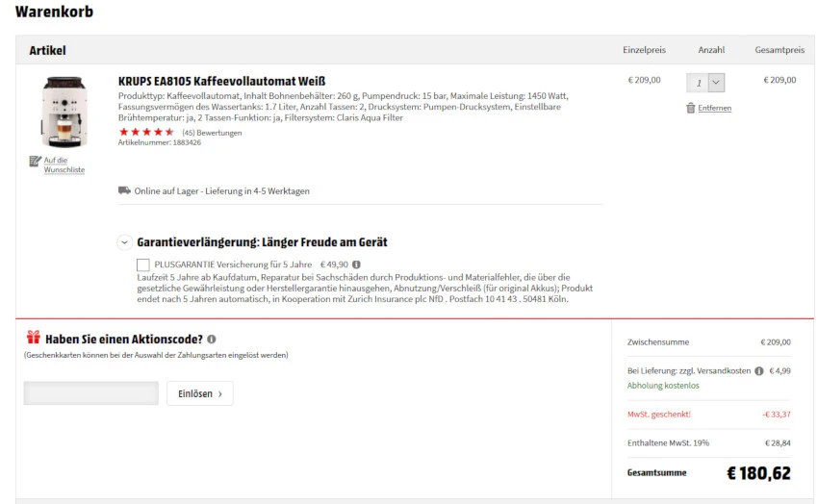Click the info icon beside Versandkosten
The width and height of the screenshot is (818, 504).
point(759,371)
